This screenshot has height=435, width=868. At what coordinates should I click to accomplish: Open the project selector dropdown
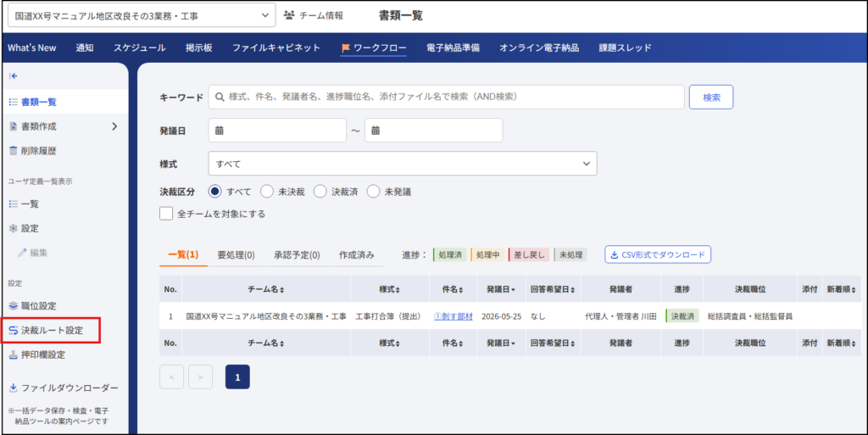coord(142,15)
